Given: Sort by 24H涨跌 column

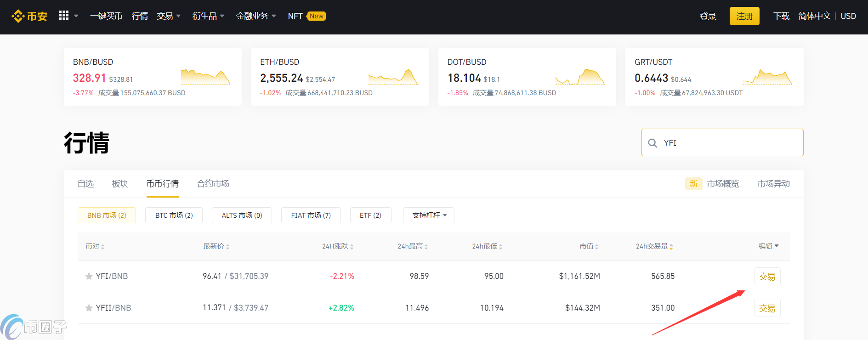Looking at the screenshot, I should pos(338,246).
